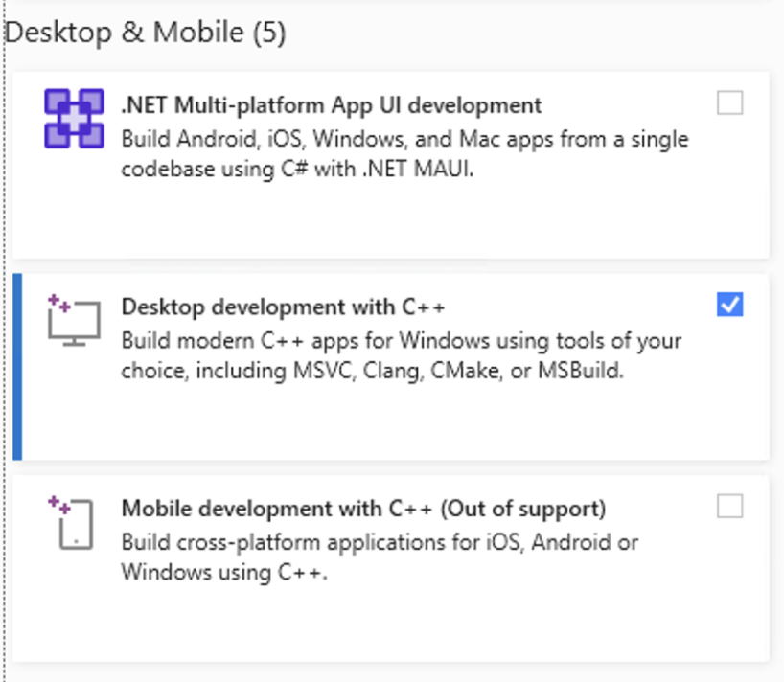The image size is (784, 682).
Task: Click the .NET Multi-platform App UI icon
Action: click(x=74, y=118)
